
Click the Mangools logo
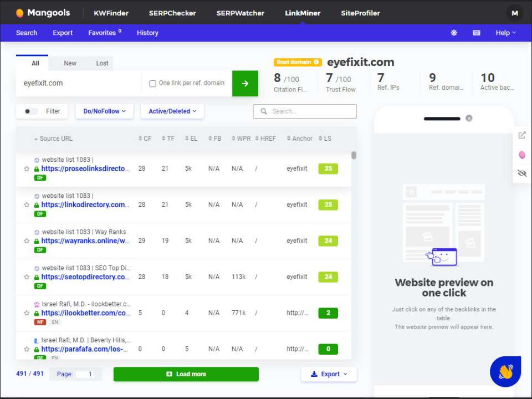pos(43,12)
